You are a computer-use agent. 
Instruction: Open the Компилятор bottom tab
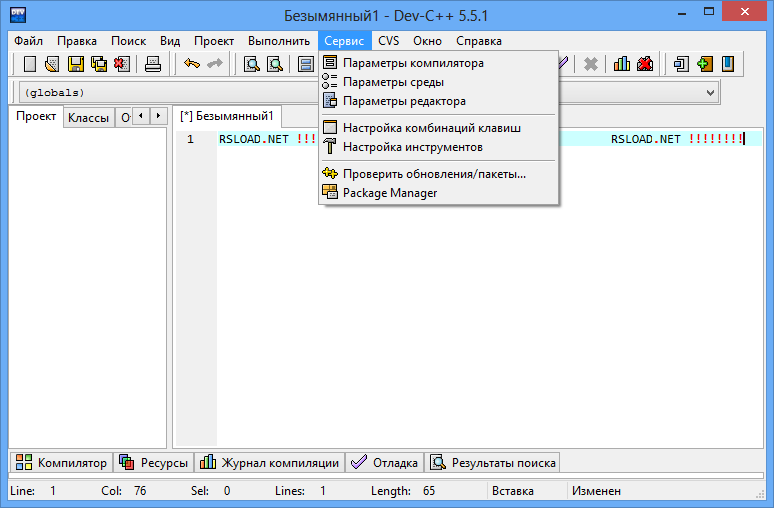coord(61,463)
